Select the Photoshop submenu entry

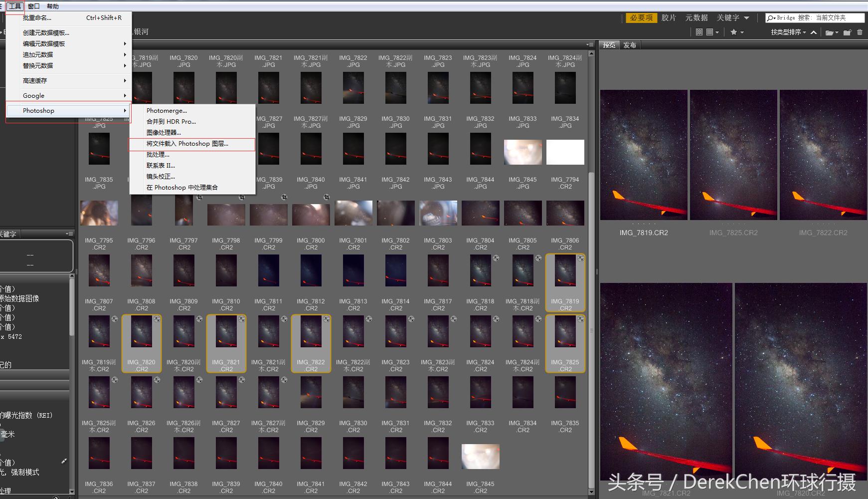coord(69,111)
